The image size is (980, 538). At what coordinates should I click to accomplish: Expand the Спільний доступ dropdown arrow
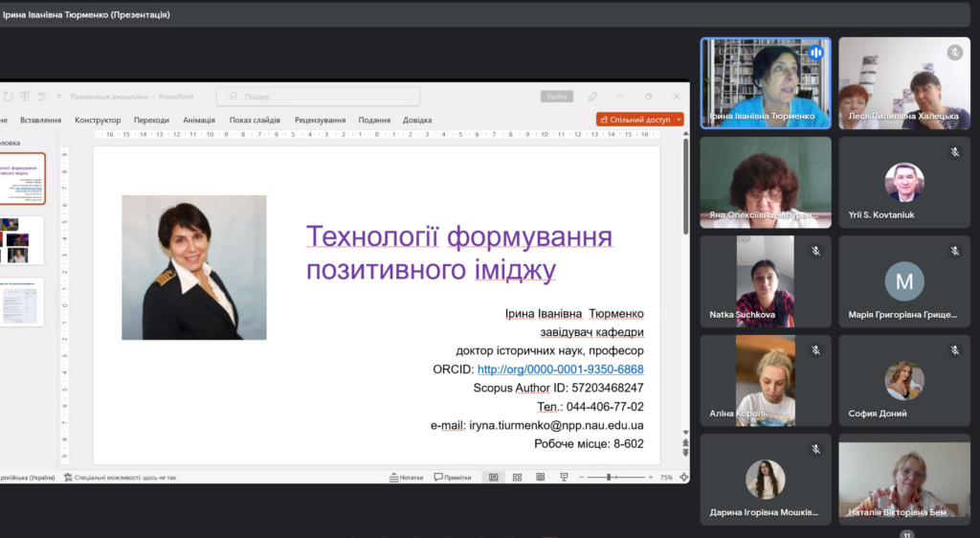click(x=679, y=120)
